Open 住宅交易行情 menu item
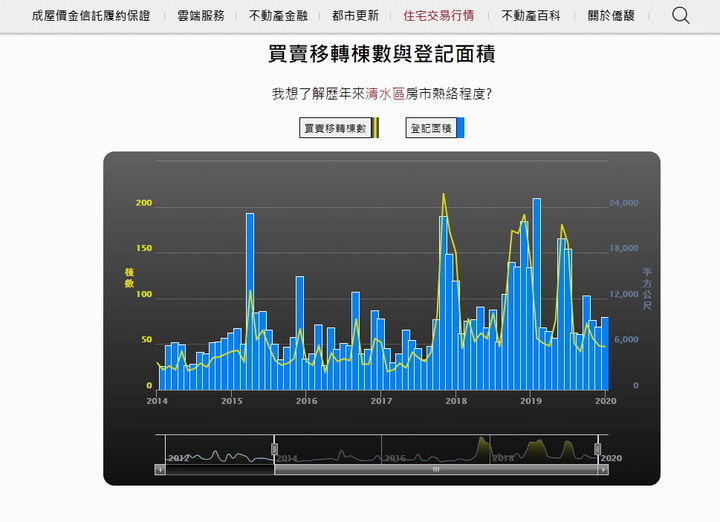 coord(439,16)
